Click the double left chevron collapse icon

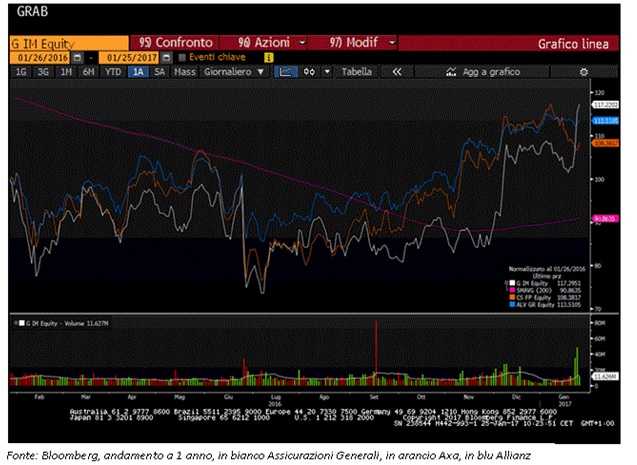click(x=397, y=72)
